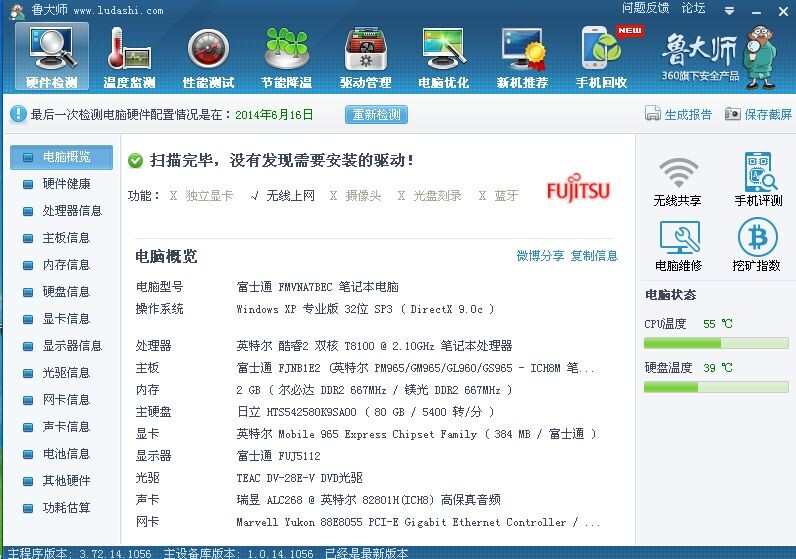Click the 富士通 FMVNA7BEC computer model text

point(317,287)
